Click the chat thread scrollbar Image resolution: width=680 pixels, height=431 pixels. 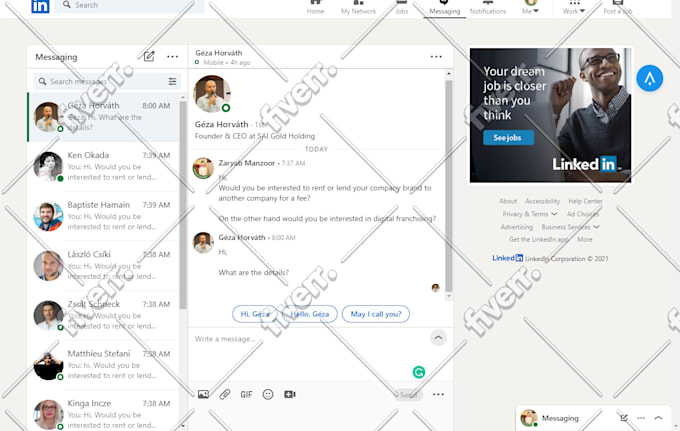pyautogui.click(x=449, y=184)
